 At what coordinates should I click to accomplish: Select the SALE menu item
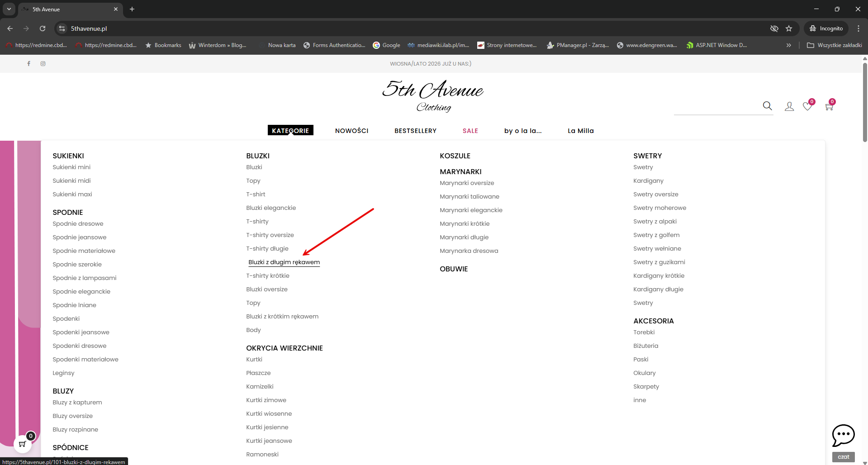(x=470, y=131)
